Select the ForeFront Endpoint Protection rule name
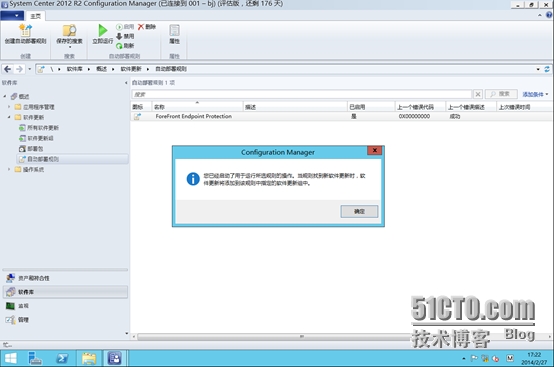554x367 pixels. 194,116
